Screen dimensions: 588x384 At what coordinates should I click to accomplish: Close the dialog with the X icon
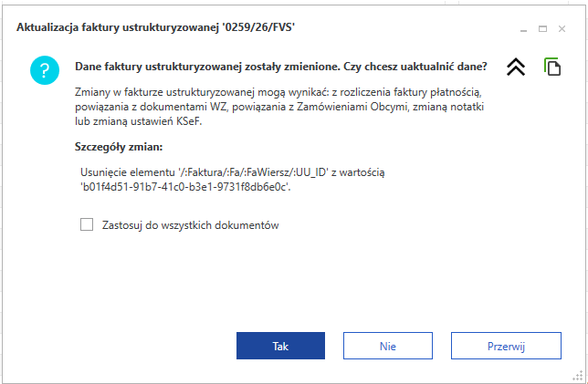coord(563,29)
